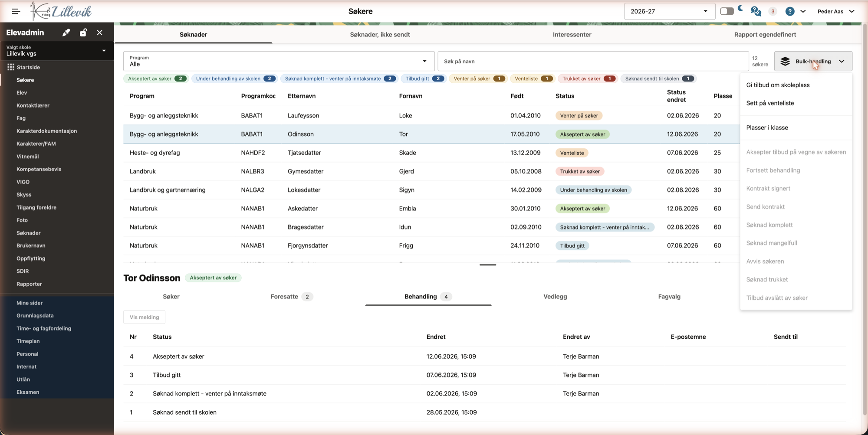The height and width of the screenshot is (435, 868).
Task: Switch to the Interessenter tab
Action: point(572,34)
